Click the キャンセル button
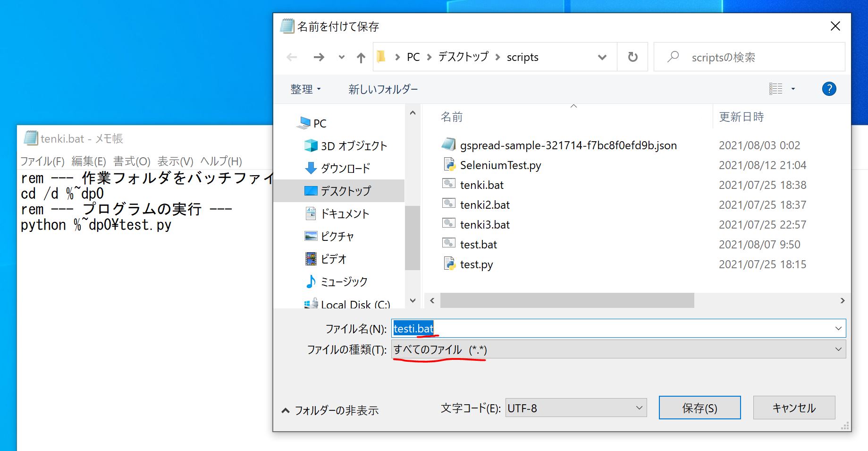 point(794,408)
